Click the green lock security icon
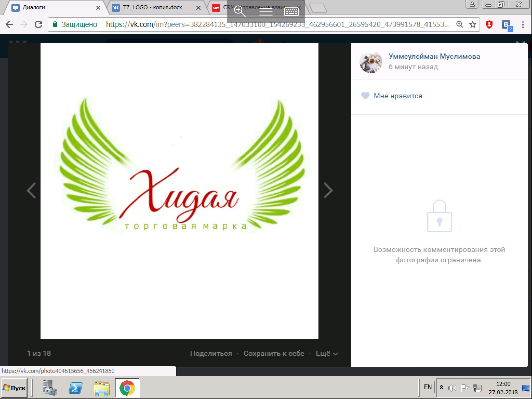Image resolution: width=532 pixels, height=399 pixels. 55,24
